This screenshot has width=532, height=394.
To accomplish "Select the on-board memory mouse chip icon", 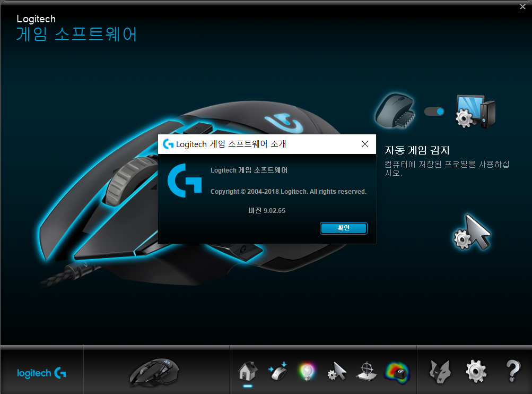I will point(395,111).
